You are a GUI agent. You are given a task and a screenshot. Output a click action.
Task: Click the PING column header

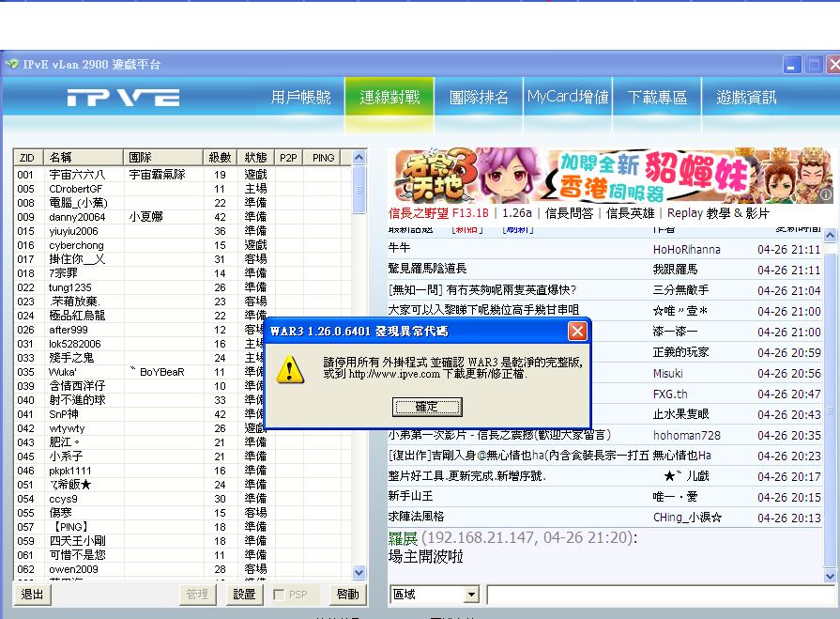tap(323, 158)
